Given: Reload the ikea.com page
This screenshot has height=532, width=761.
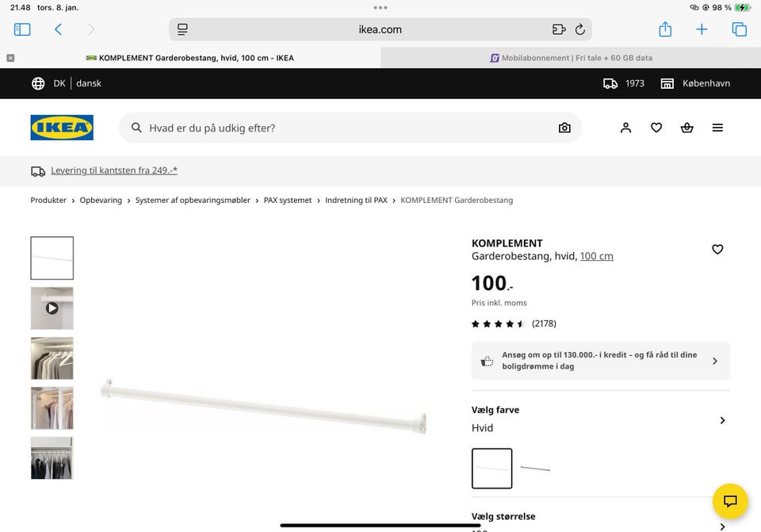Looking at the screenshot, I should pos(579,29).
